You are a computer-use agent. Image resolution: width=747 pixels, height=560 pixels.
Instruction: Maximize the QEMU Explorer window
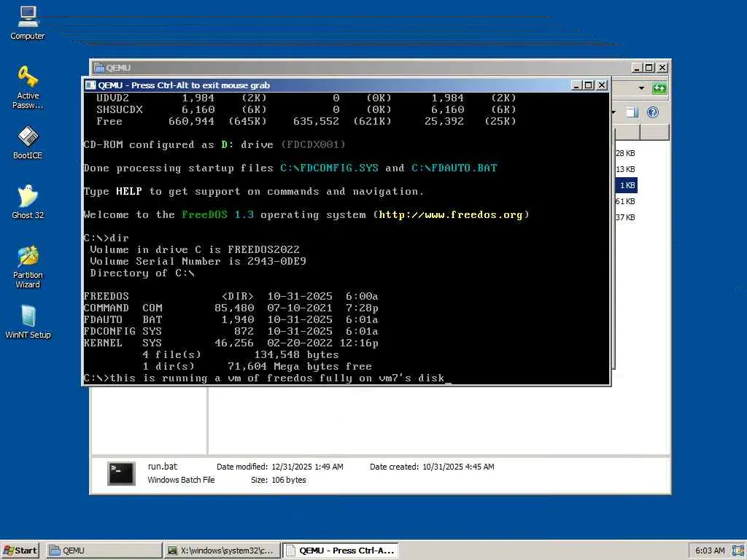649,68
